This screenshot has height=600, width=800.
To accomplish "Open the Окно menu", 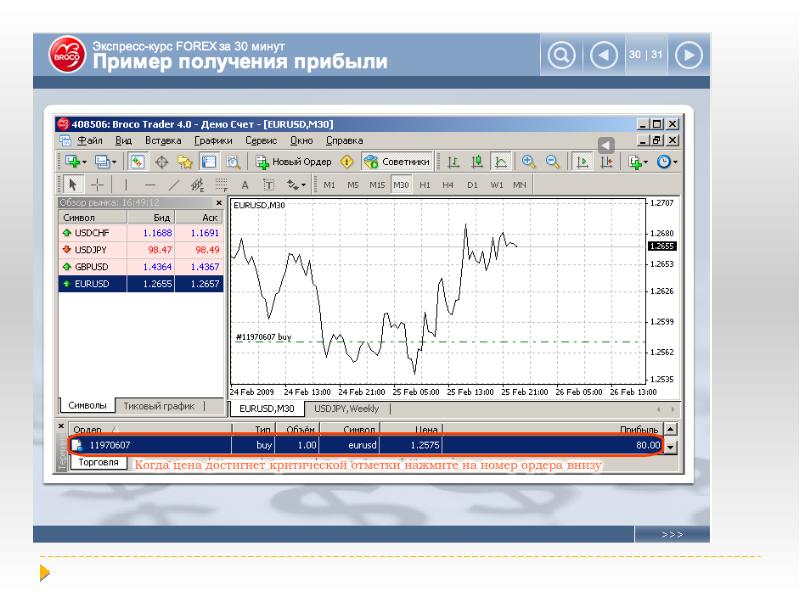I will click(x=302, y=140).
